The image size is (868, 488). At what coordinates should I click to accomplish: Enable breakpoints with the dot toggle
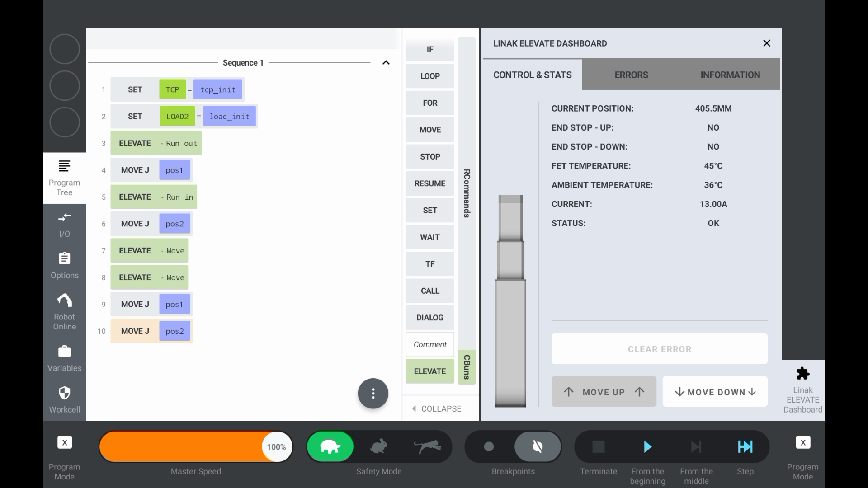[489, 447]
